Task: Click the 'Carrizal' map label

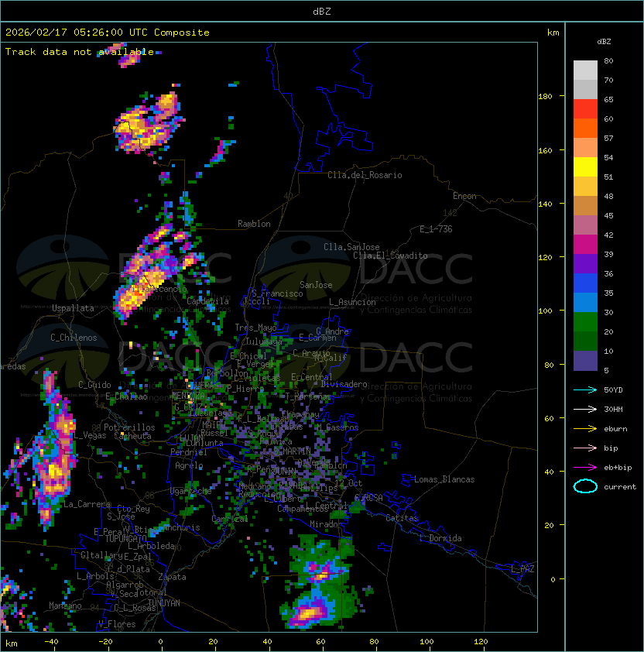Action: point(230,519)
